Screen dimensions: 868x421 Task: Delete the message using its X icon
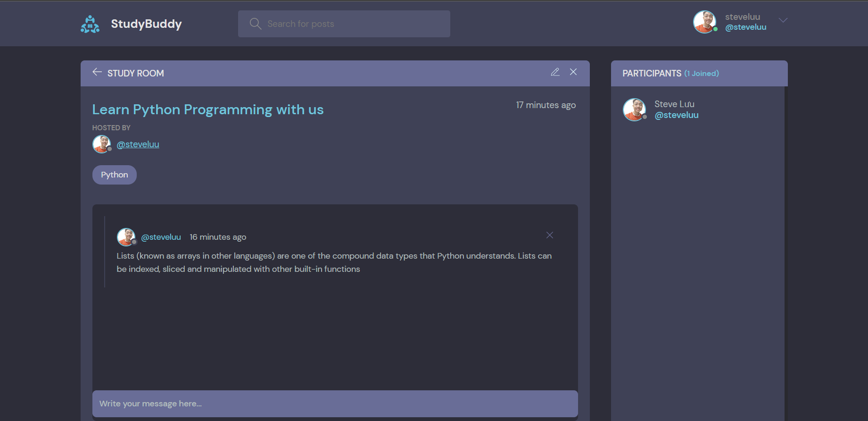(x=549, y=235)
